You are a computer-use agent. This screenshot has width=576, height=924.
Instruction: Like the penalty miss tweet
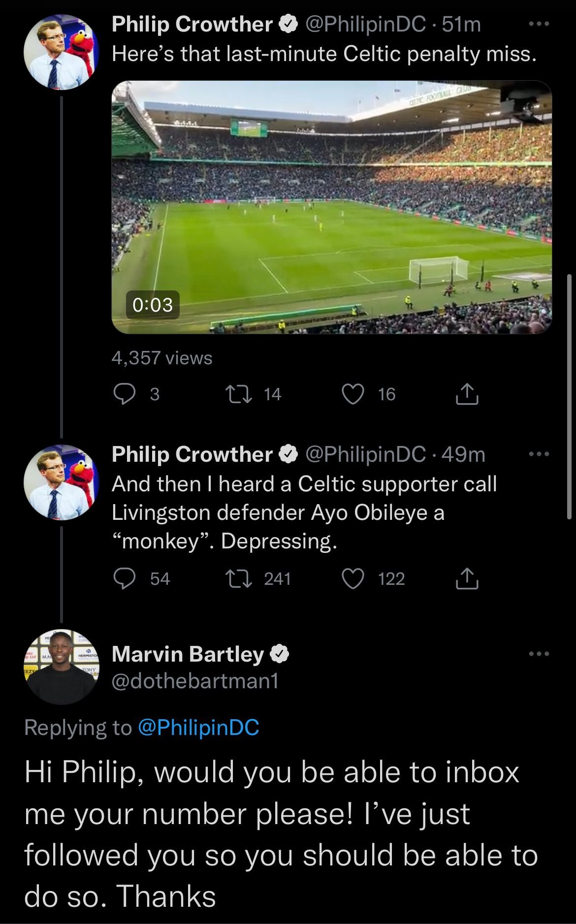pyautogui.click(x=353, y=394)
